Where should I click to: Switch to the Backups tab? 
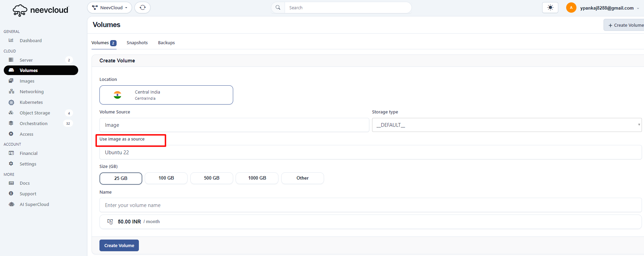click(x=166, y=43)
